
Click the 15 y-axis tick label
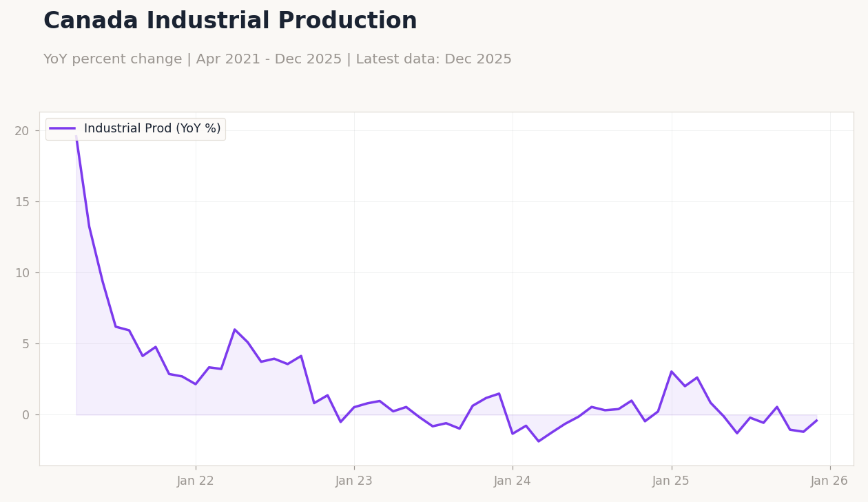pyautogui.click(x=21, y=201)
